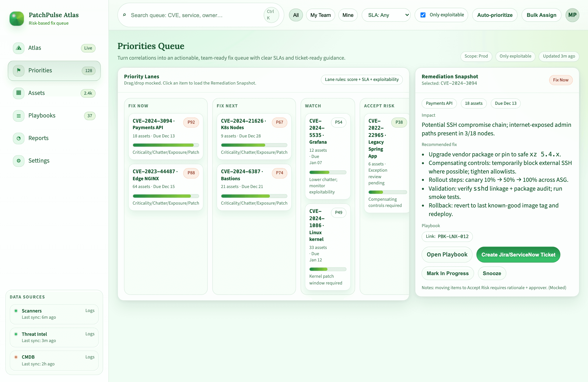Open the Playbooks menu item
This screenshot has height=382, width=588.
pos(42,116)
